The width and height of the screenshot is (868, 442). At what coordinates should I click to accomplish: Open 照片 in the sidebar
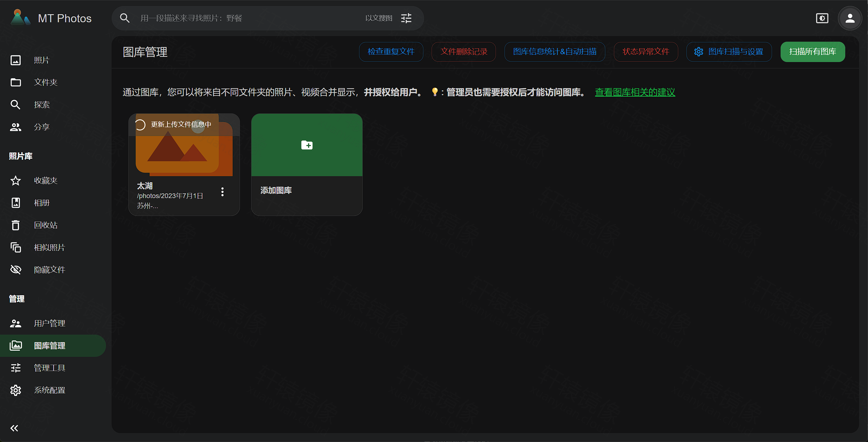[x=53, y=60]
